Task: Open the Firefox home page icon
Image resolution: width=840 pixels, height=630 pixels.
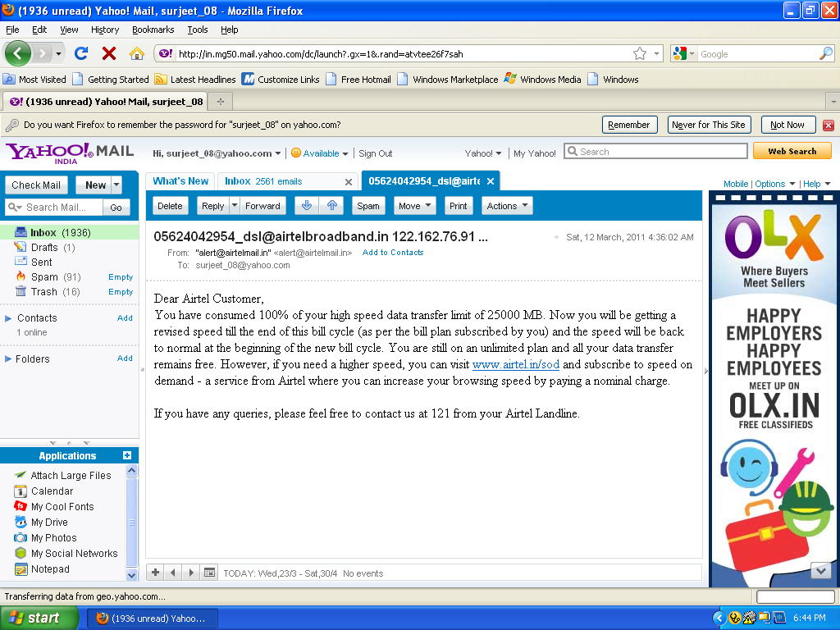Action: [137, 53]
